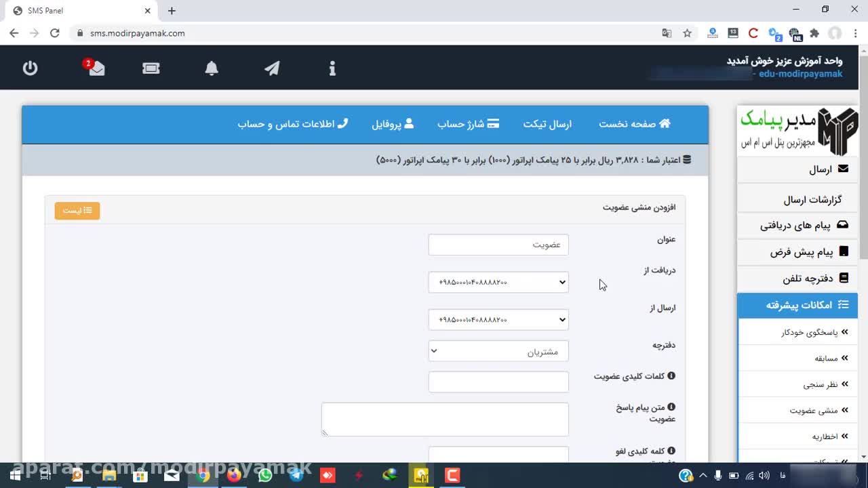Click the Modir Payamak logo
This screenshot has width=868, height=488.
[797, 130]
